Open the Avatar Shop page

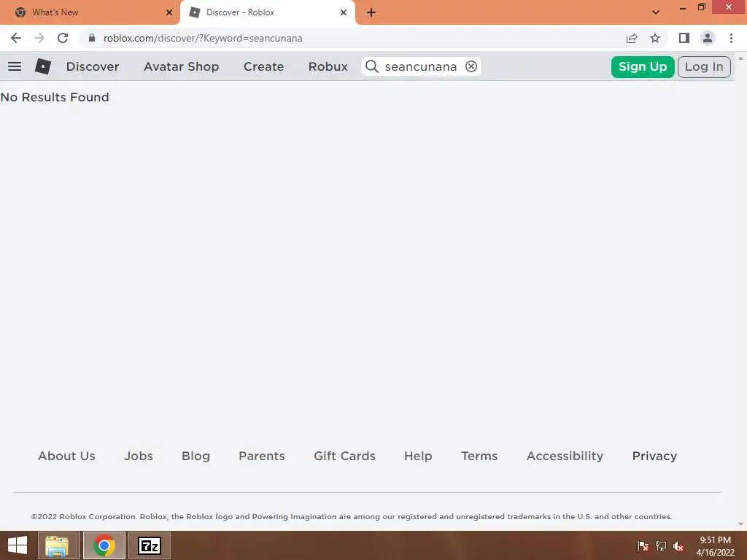[182, 66]
